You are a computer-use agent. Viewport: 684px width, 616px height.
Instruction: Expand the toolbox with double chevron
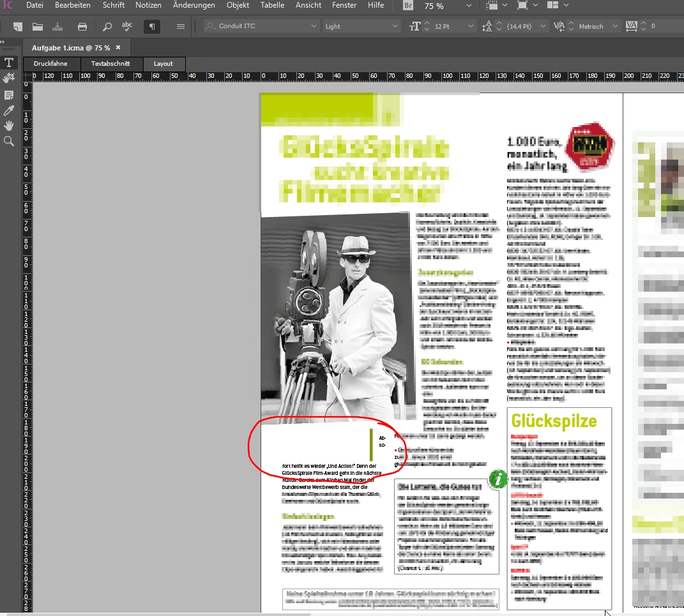point(3,42)
